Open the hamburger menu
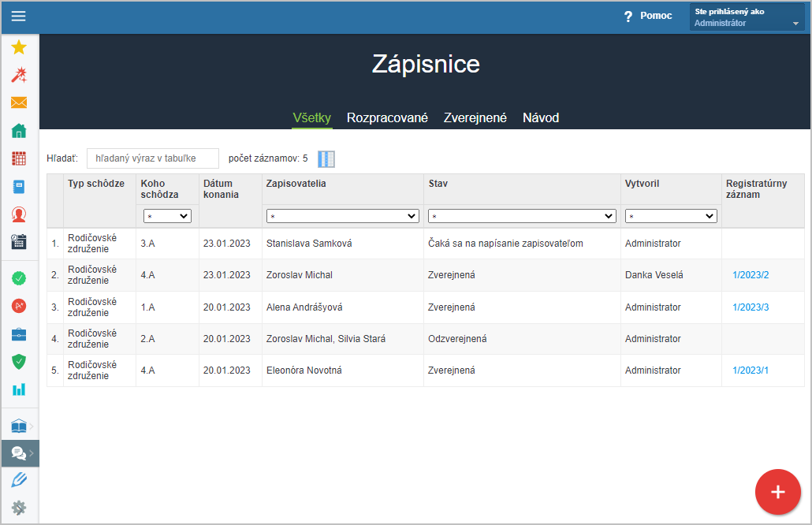The height and width of the screenshot is (525, 812). pyautogui.click(x=18, y=17)
